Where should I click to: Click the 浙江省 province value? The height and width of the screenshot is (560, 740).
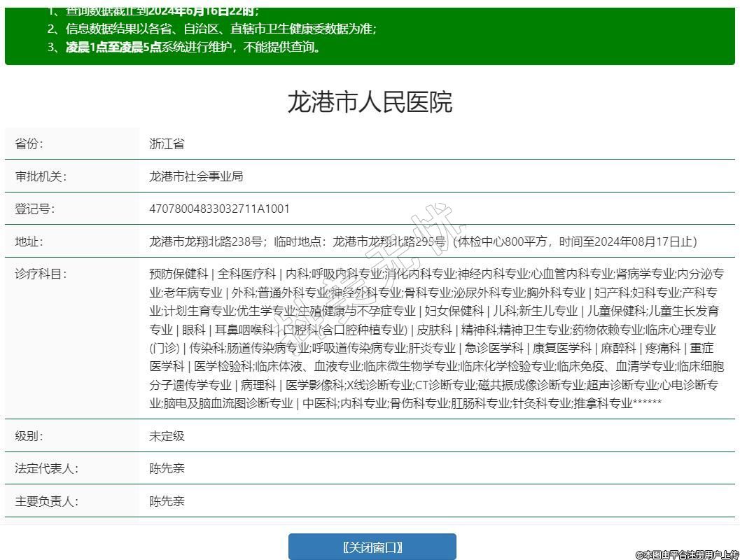[x=167, y=144]
